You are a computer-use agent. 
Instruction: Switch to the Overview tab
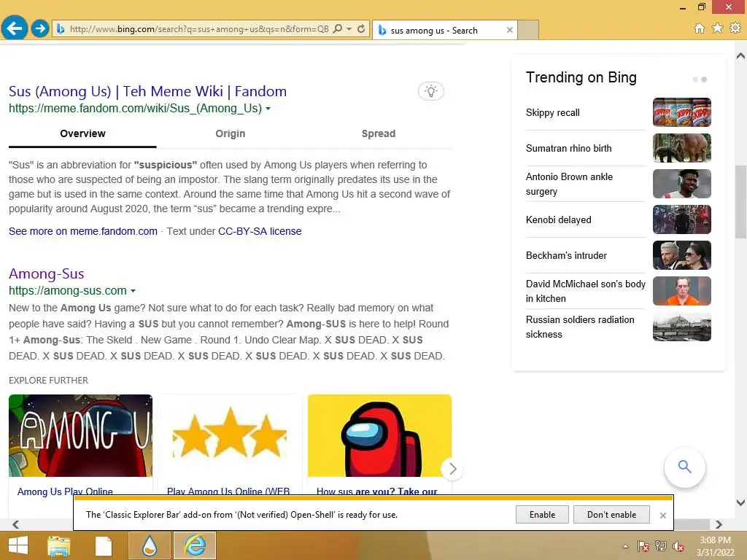pyautogui.click(x=82, y=134)
